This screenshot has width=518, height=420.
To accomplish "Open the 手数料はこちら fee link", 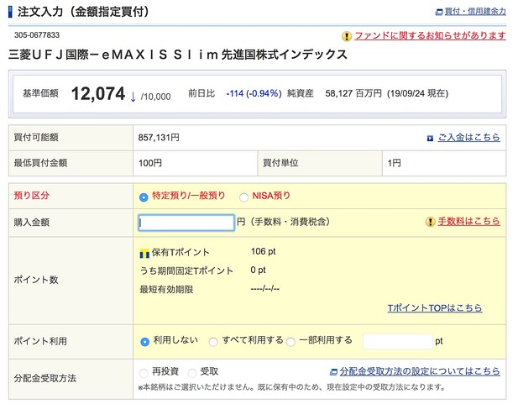I will point(469,221).
